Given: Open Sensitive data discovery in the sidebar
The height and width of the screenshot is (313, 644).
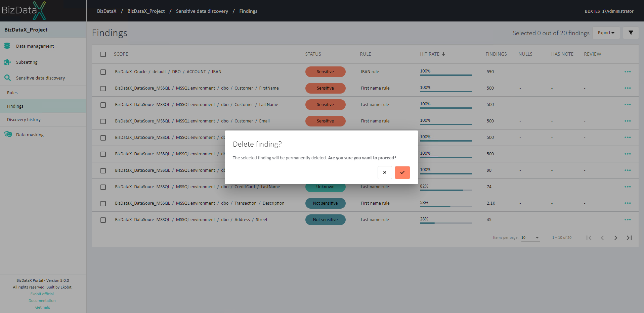Looking at the screenshot, I should [43, 78].
